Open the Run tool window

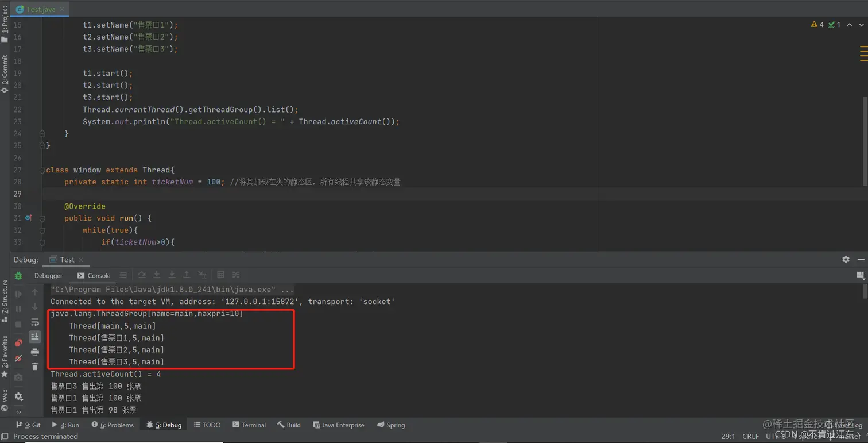tap(65, 425)
